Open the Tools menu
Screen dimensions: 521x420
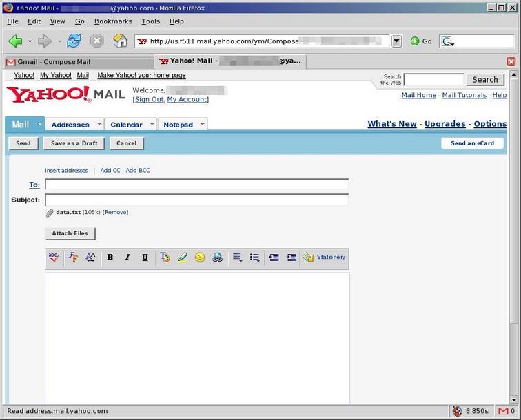(150, 21)
